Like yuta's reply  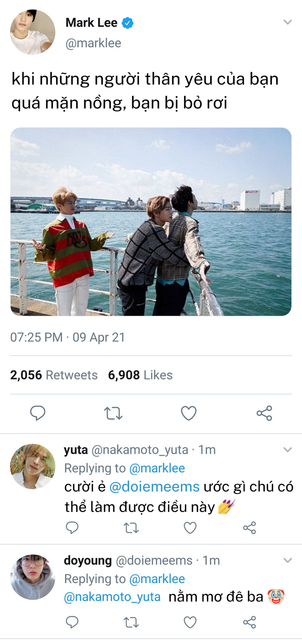point(190,528)
